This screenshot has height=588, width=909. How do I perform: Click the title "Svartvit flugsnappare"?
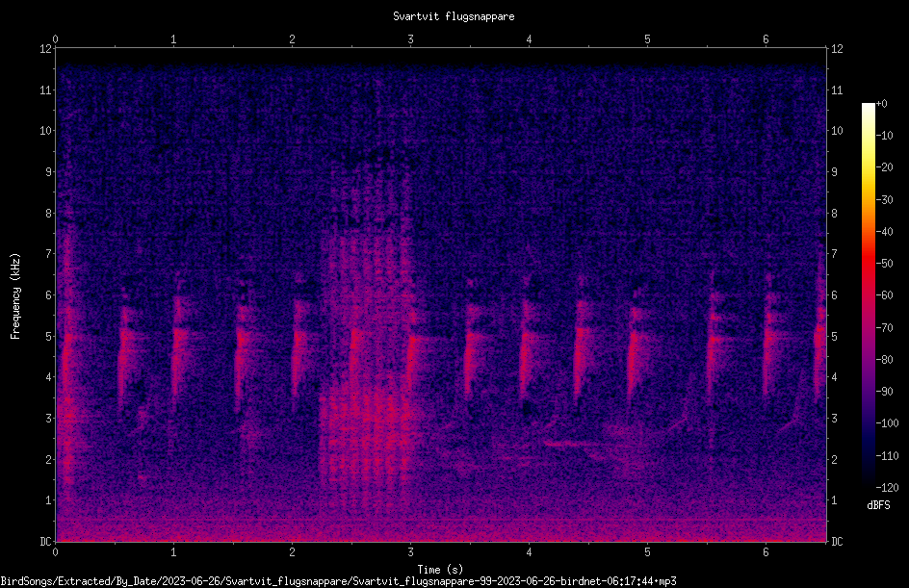(x=454, y=16)
